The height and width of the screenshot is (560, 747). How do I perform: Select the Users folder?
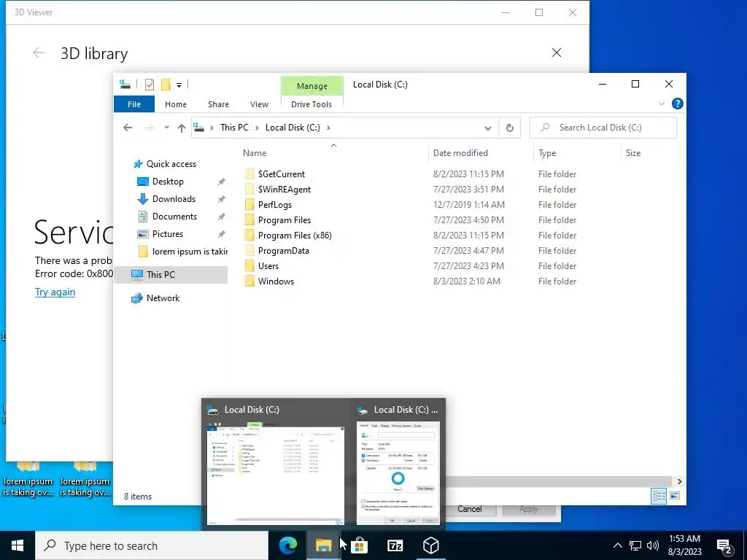[x=268, y=265]
